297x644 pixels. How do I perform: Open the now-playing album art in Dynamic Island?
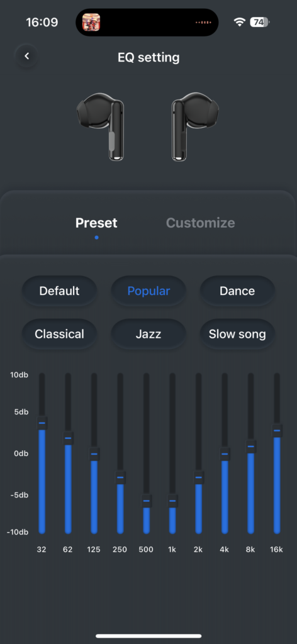(x=91, y=22)
